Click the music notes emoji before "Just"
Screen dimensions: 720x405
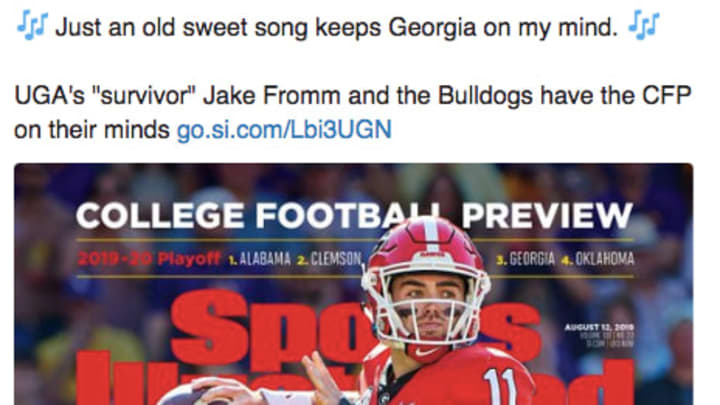[32, 26]
